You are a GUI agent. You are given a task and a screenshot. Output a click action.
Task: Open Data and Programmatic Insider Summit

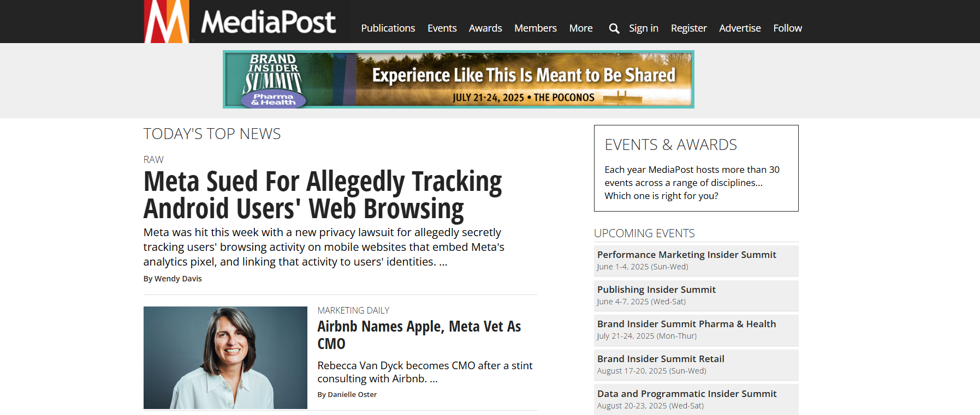[696, 399]
